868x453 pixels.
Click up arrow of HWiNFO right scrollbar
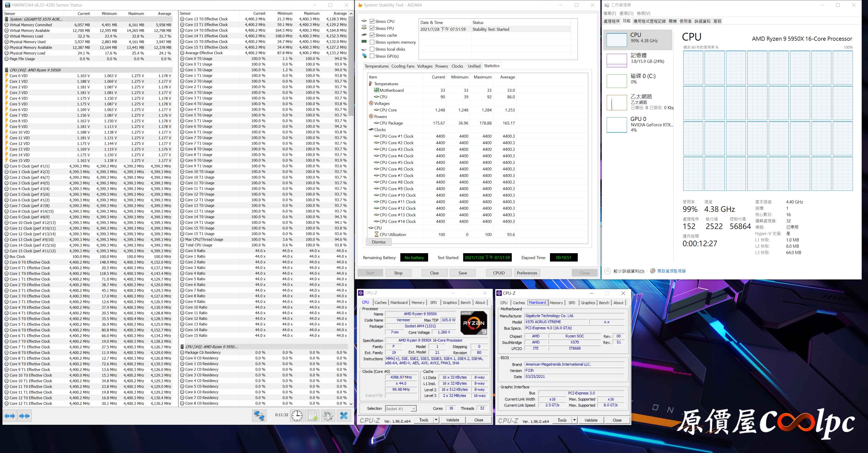click(x=351, y=14)
